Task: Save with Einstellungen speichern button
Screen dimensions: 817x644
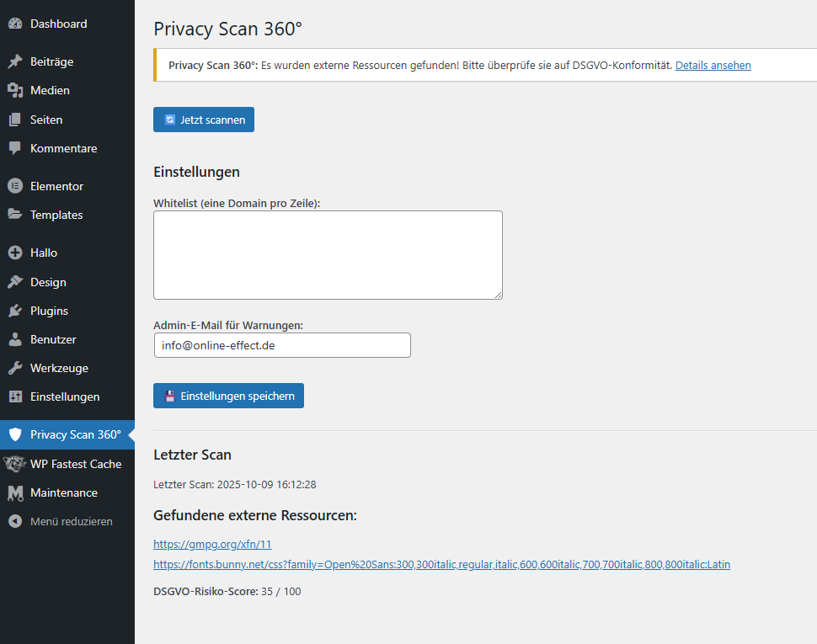Action: coord(228,396)
